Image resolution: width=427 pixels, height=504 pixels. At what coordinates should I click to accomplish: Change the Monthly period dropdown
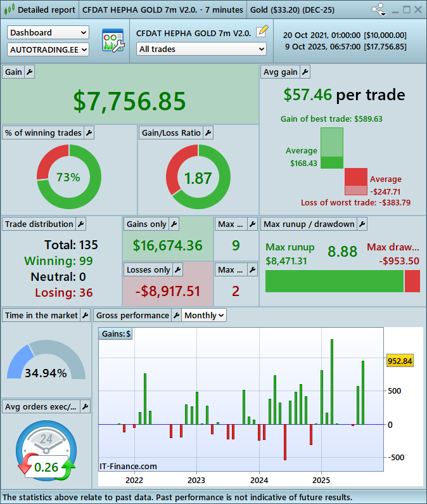click(x=204, y=315)
